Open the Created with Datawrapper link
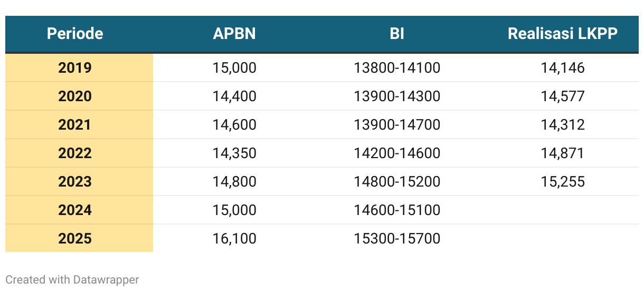 (x=72, y=279)
